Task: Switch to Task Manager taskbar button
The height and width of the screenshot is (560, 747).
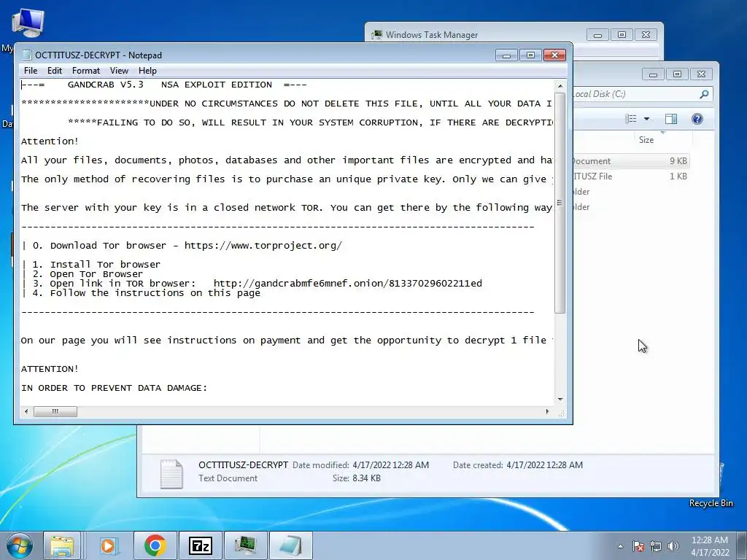Action: point(245,545)
